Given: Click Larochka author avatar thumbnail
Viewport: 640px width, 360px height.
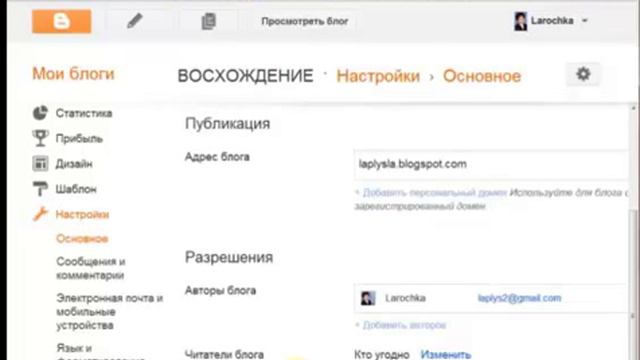Looking at the screenshot, I should (x=368, y=298).
